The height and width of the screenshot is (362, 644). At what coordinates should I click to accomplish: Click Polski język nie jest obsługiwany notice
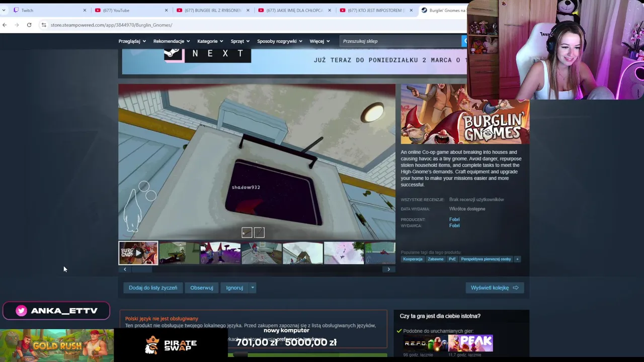pyautogui.click(x=162, y=318)
